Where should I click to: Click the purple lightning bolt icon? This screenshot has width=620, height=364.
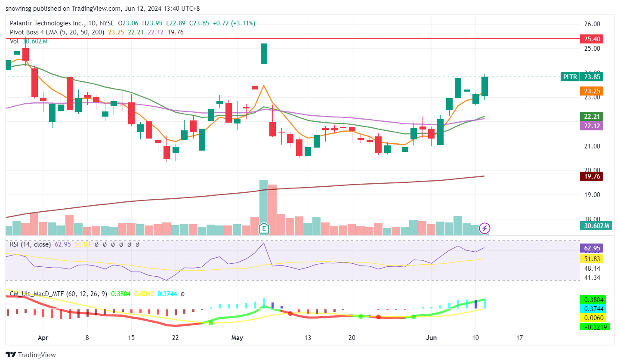[x=484, y=228]
